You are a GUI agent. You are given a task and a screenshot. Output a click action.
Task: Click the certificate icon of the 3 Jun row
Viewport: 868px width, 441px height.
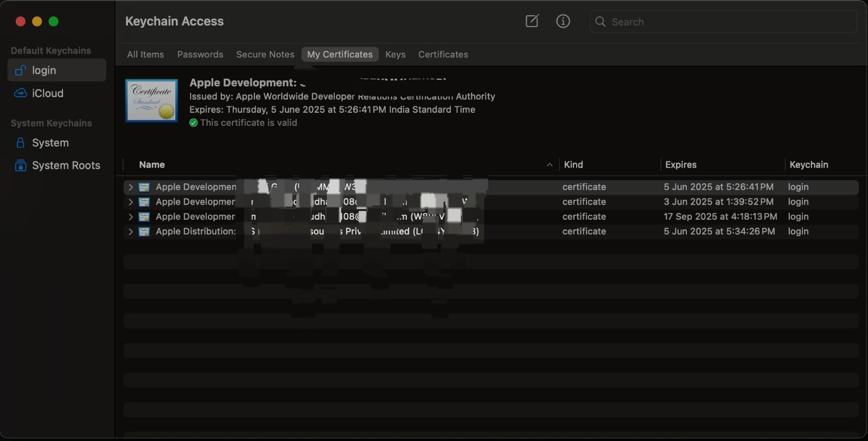(144, 202)
